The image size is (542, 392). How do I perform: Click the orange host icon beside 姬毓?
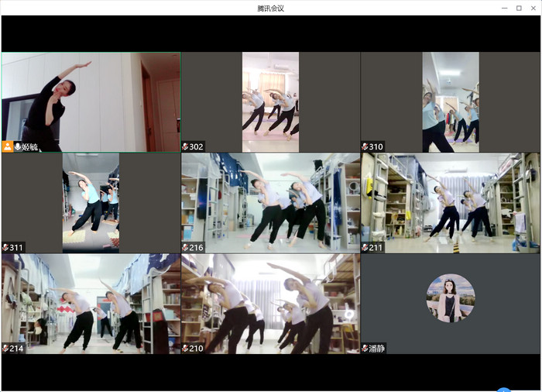[x=8, y=146]
